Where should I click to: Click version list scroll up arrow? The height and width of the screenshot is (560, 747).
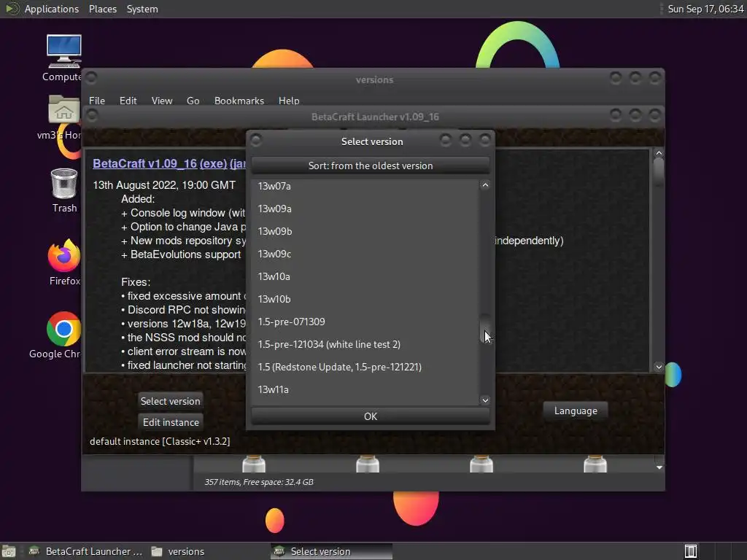pos(485,185)
